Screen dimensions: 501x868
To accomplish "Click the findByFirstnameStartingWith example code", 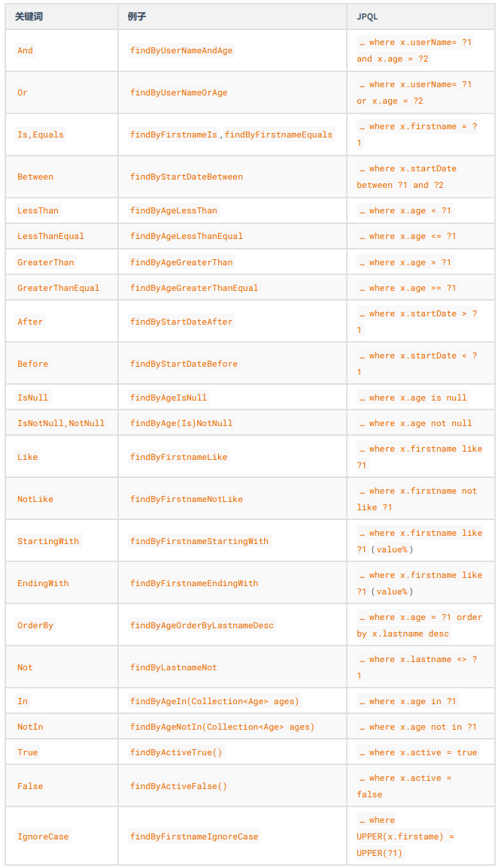I will pos(199,541).
